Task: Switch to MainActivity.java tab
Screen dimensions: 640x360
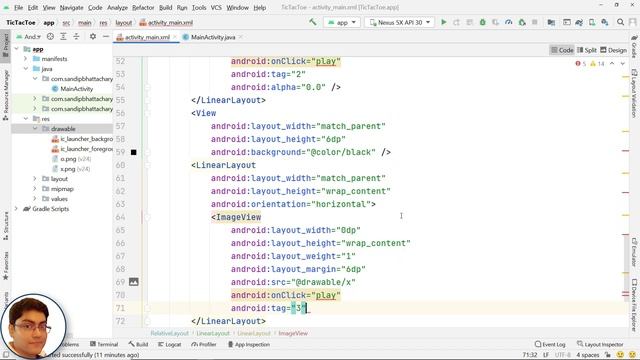Action: tap(213, 37)
